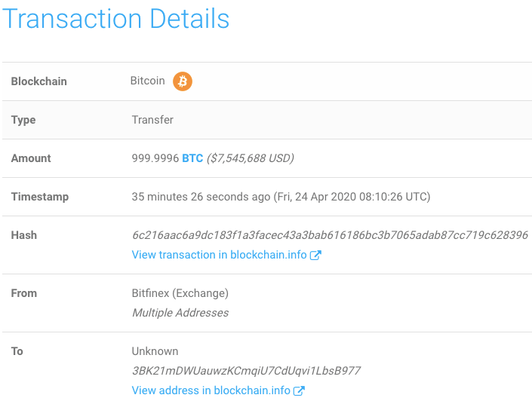
Task: Select the transaction hash string
Action: click(330, 235)
